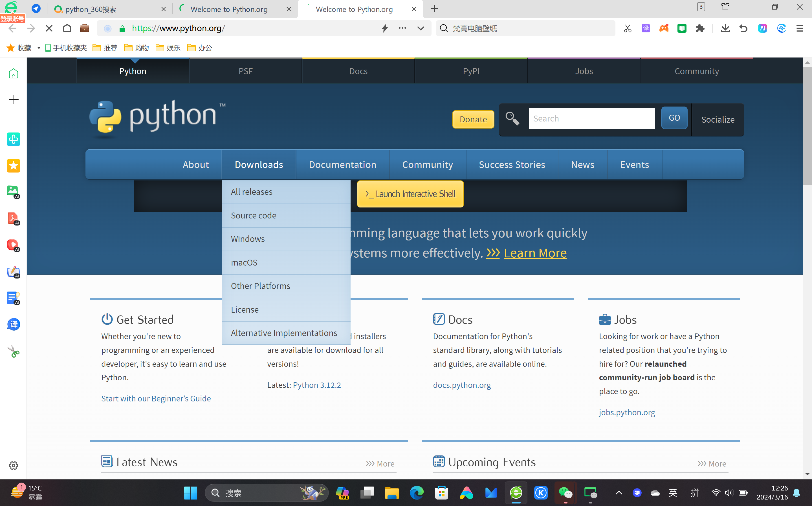
Task: Click the scissors screenshot icon in toolbar
Action: (x=628, y=28)
